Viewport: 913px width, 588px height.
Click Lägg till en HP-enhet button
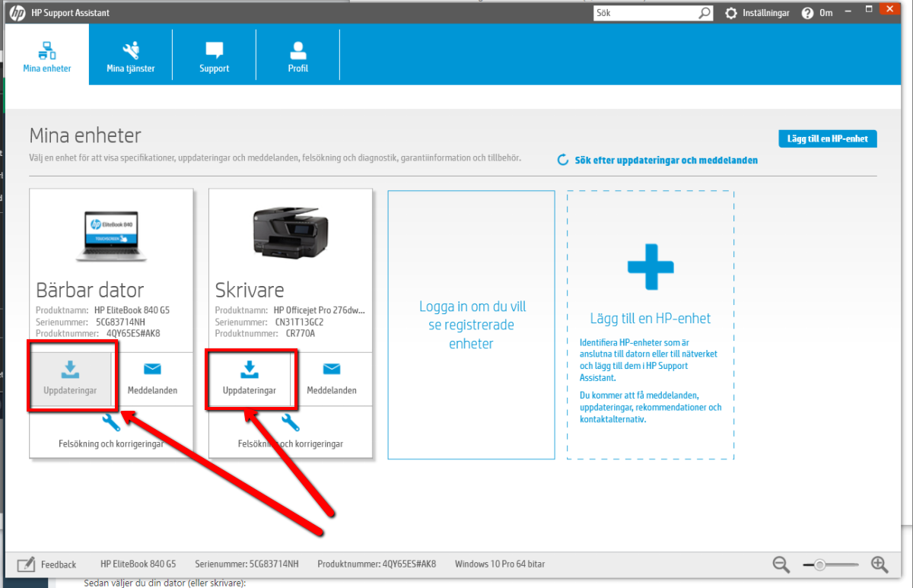click(x=828, y=138)
